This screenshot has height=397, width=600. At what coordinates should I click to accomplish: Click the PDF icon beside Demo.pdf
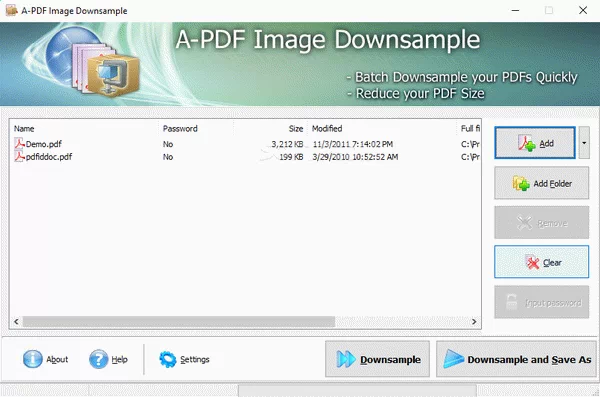coord(19,144)
